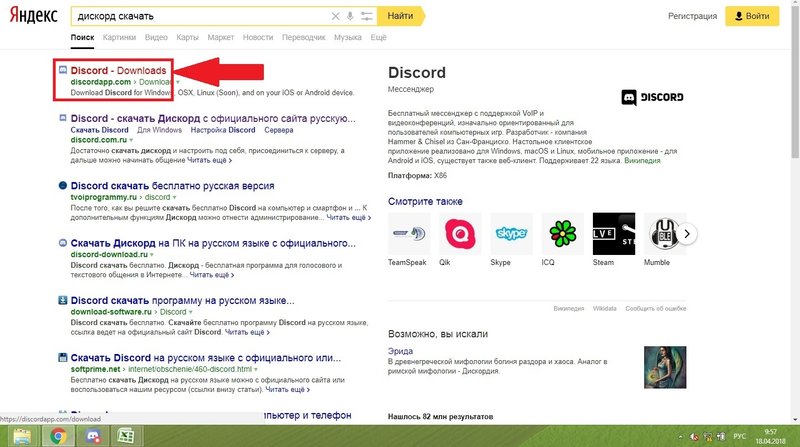Image resolution: width=800 pixels, height=447 pixels.
Task: Open the Эрида suggestion link
Action: pos(400,351)
